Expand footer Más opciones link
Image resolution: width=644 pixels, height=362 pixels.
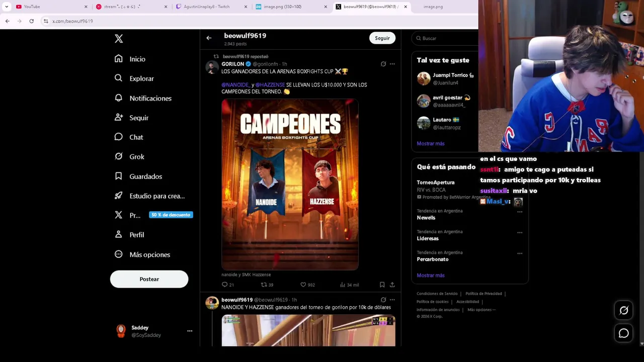pyautogui.click(x=481, y=310)
